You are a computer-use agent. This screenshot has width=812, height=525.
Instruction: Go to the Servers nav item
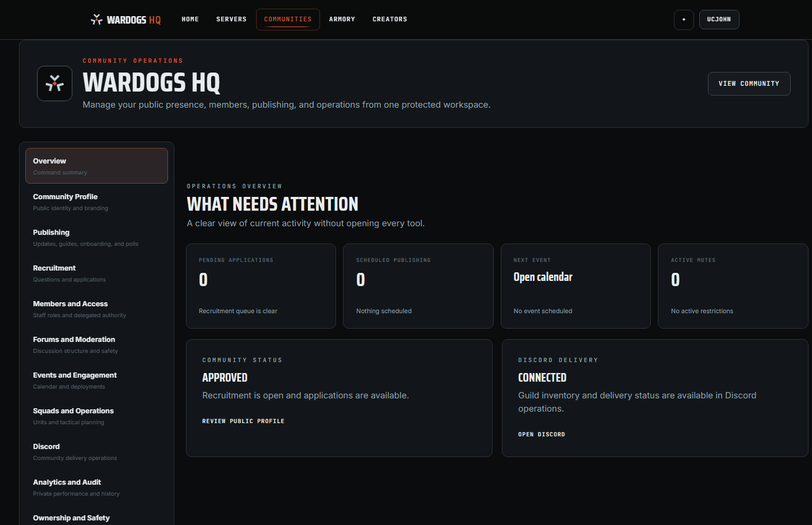pyautogui.click(x=231, y=20)
